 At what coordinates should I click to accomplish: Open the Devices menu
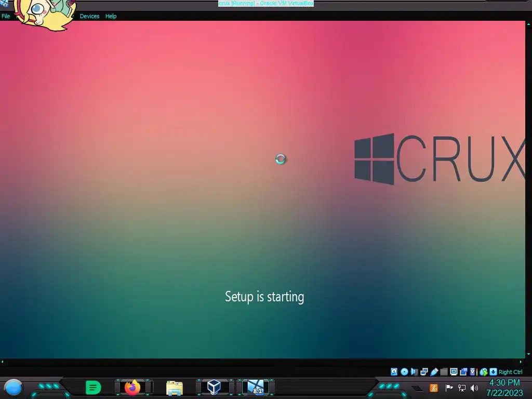89,16
